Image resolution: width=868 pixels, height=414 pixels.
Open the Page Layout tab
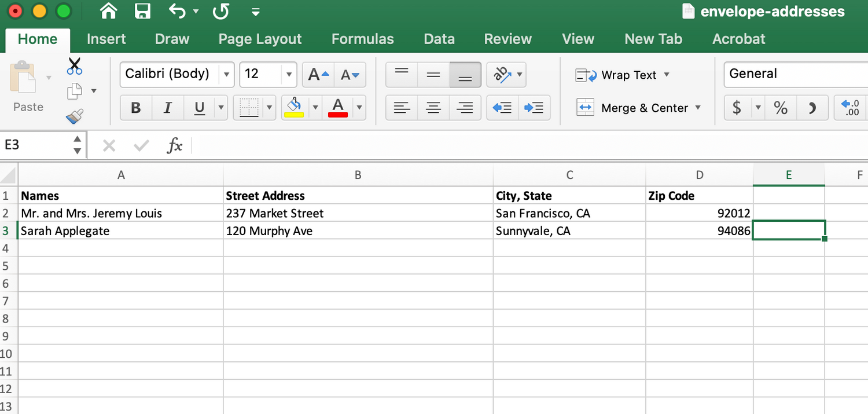point(260,39)
